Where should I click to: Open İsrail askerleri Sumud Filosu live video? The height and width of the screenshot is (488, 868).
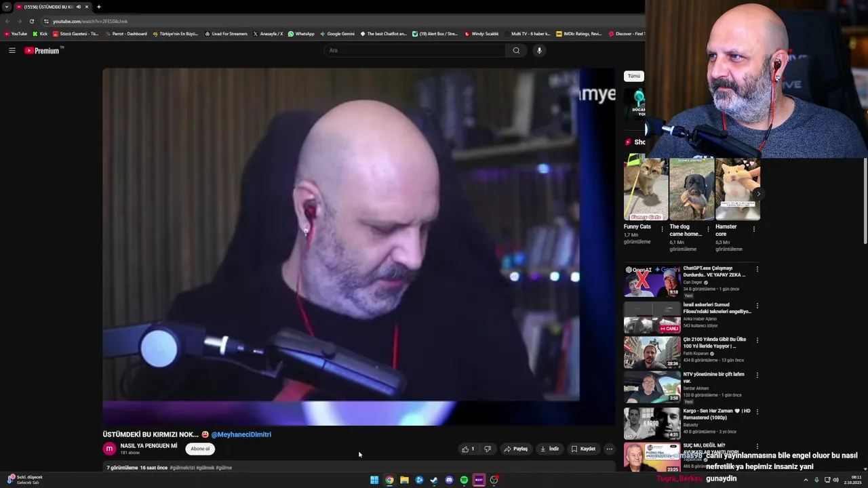(652, 317)
